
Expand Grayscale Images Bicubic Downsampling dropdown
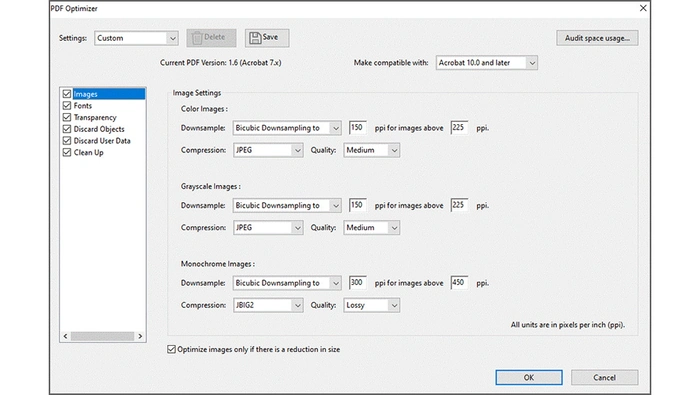pyautogui.click(x=287, y=205)
